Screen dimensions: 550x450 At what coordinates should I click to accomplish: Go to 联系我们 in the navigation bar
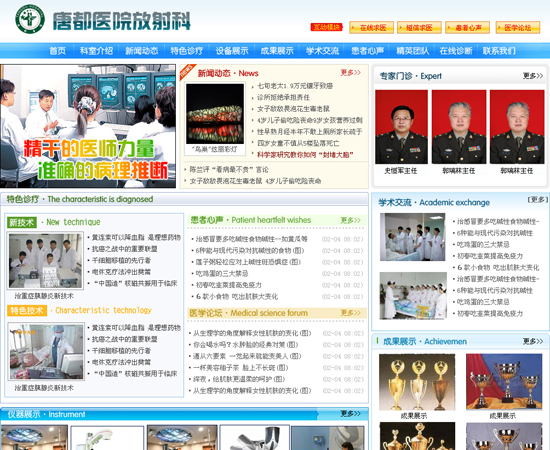[499, 51]
